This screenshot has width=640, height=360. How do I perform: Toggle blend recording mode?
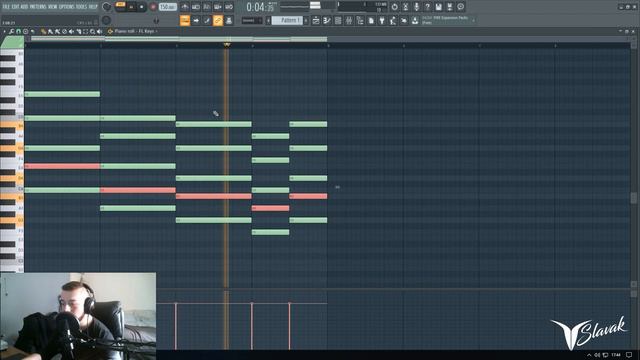(218, 7)
